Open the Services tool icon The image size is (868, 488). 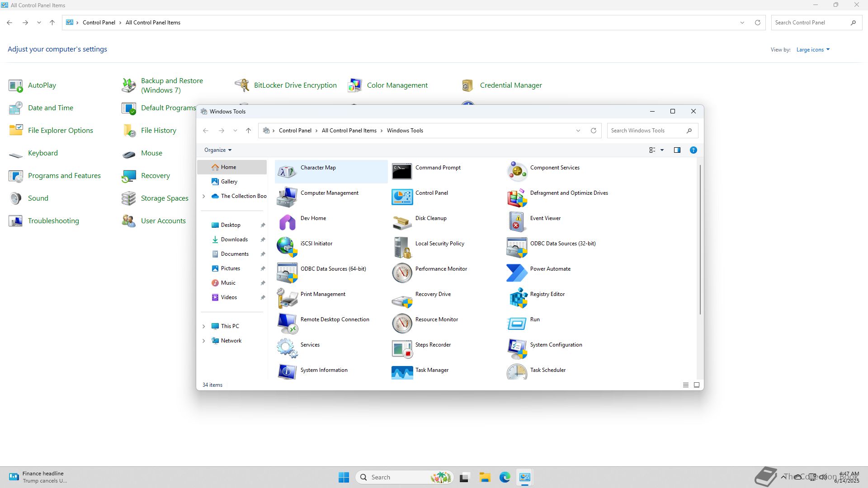coord(287,349)
